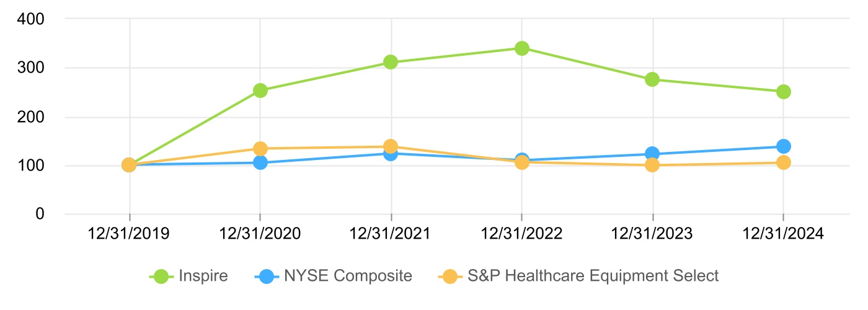Click the 400 y-axis label
Viewport: 868px width, 310px height.
point(32,19)
